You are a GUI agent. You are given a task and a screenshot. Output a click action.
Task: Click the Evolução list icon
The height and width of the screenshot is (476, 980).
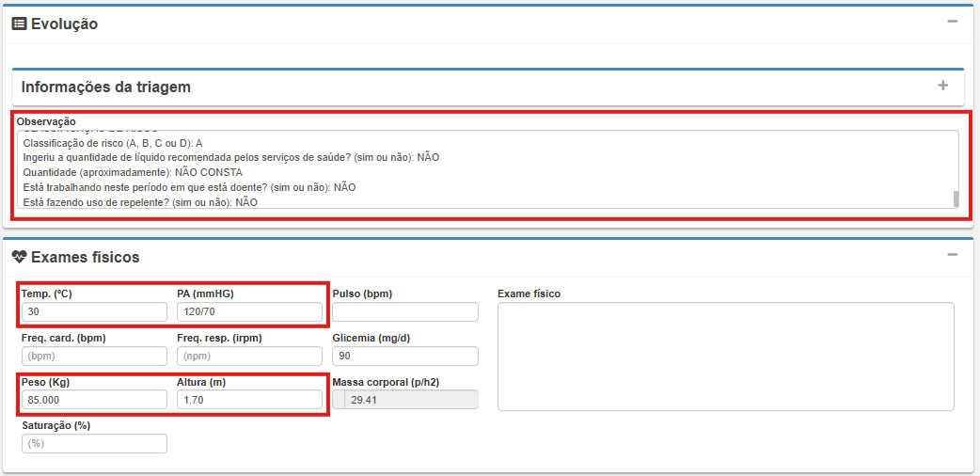click(19, 24)
